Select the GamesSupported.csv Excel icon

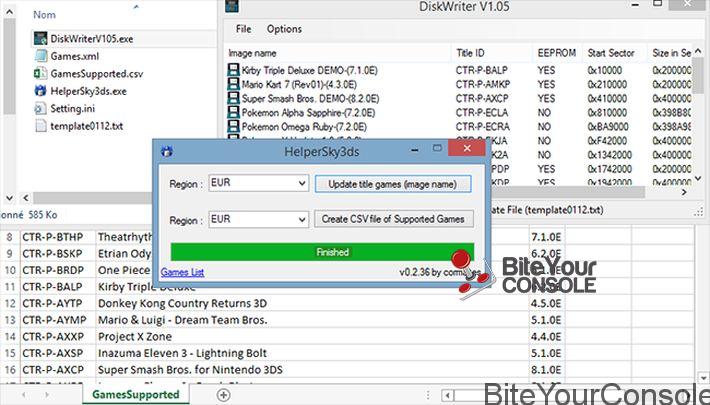click(40, 73)
